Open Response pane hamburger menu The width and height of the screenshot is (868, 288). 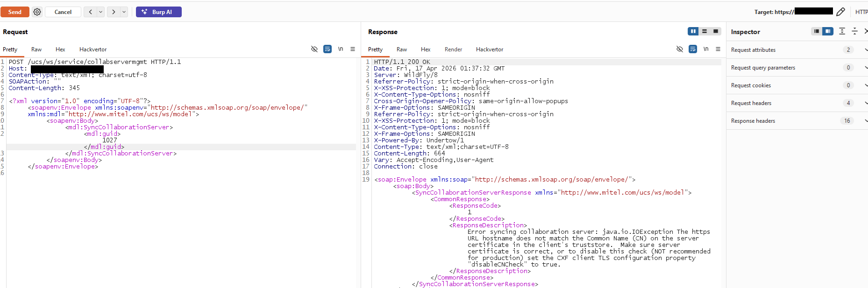718,49
